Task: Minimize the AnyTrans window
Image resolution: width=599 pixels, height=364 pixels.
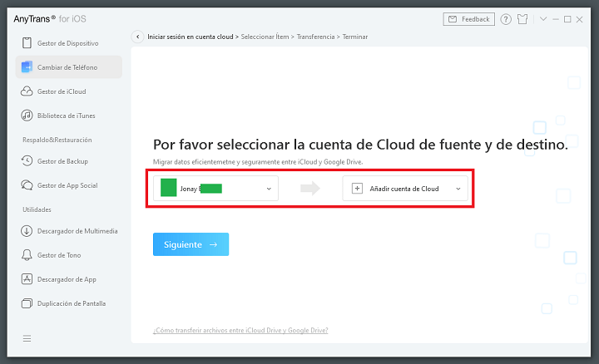Action: (x=556, y=19)
